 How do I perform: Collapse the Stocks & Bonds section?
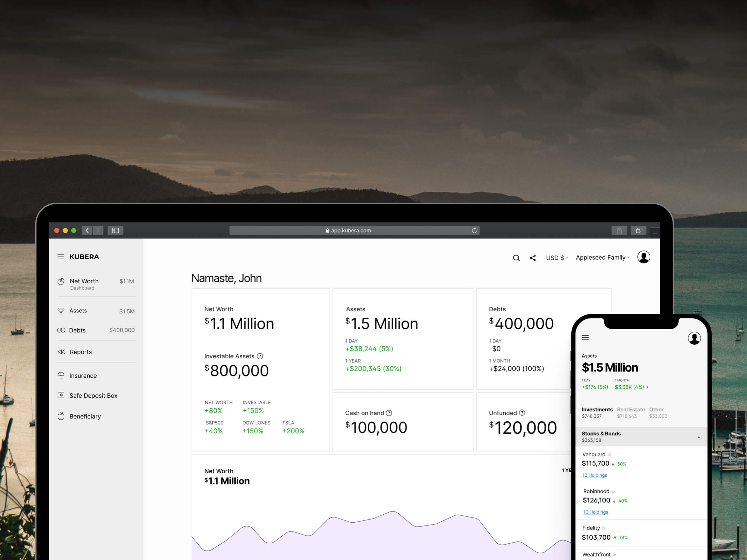(698, 437)
